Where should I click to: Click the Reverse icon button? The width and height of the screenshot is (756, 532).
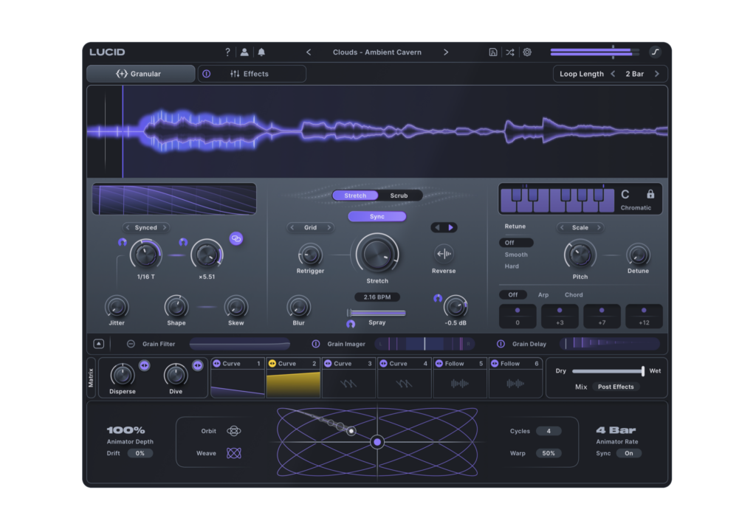pyautogui.click(x=444, y=254)
